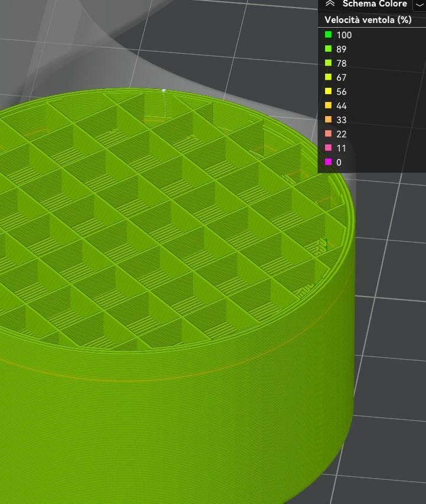426x504 pixels.
Task: Click the legend value 22
Action: tap(342, 134)
